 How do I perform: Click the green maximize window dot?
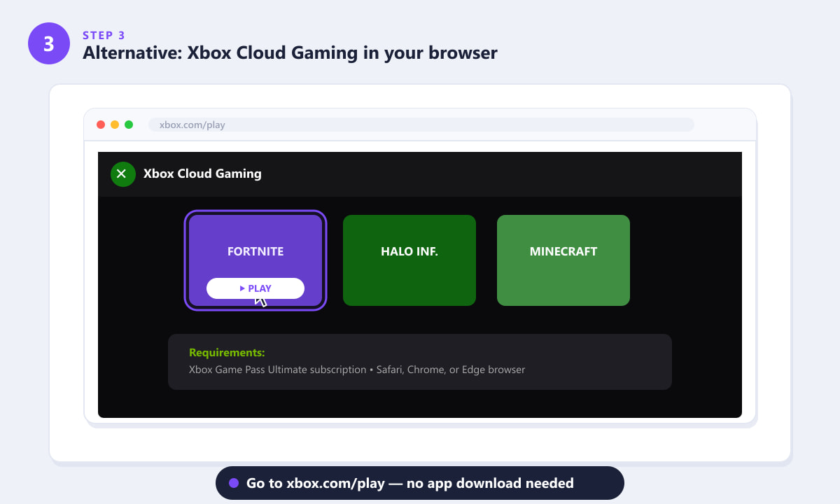click(x=129, y=125)
